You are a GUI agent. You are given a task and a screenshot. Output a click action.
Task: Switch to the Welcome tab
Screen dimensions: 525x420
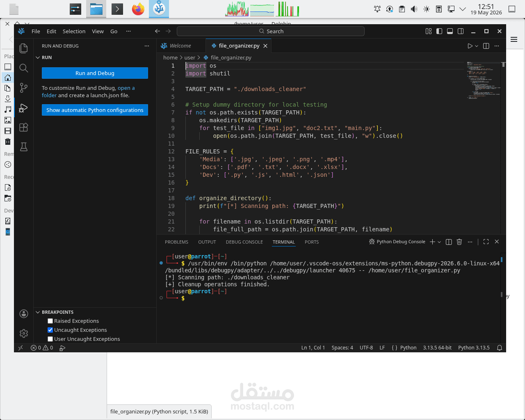tap(180, 46)
